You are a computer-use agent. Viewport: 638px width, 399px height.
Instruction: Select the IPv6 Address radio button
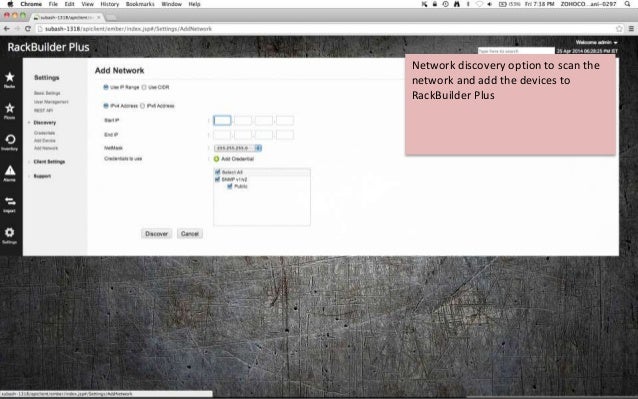pyautogui.click(x=142, y=106)
